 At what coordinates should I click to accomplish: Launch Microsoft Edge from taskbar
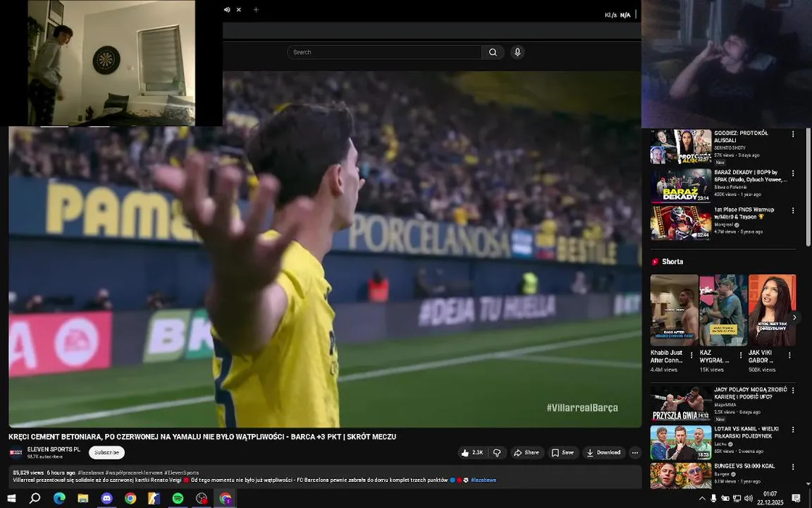point(59,498)
